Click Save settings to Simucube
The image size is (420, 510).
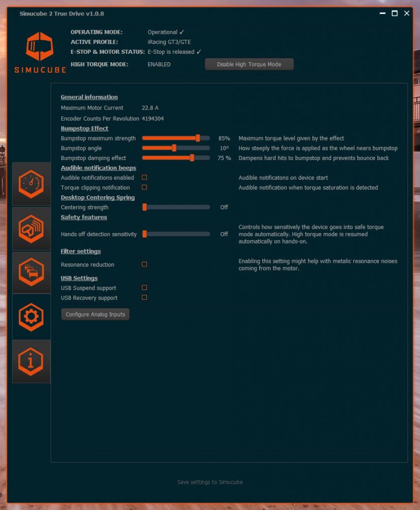pyautogui.click(x=210, y=482)
